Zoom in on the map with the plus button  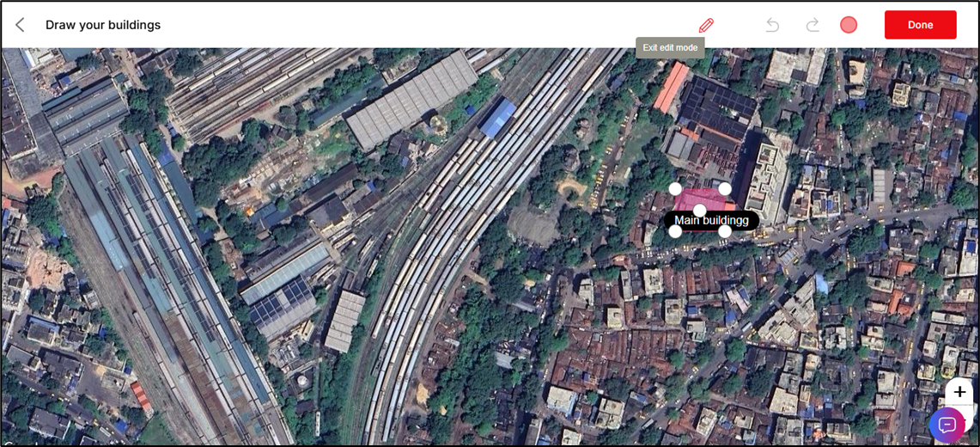959,392
